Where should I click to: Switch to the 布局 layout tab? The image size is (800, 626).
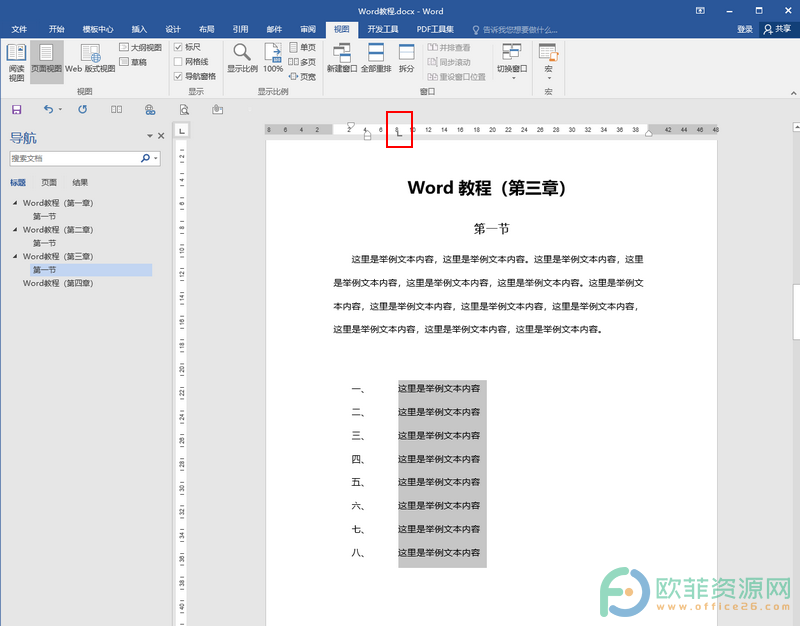(207, 29)
